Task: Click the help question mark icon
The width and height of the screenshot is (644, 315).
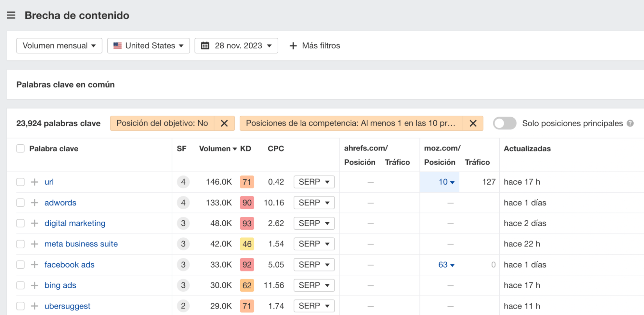Action: pyautogui.click(x=631, y=123)
